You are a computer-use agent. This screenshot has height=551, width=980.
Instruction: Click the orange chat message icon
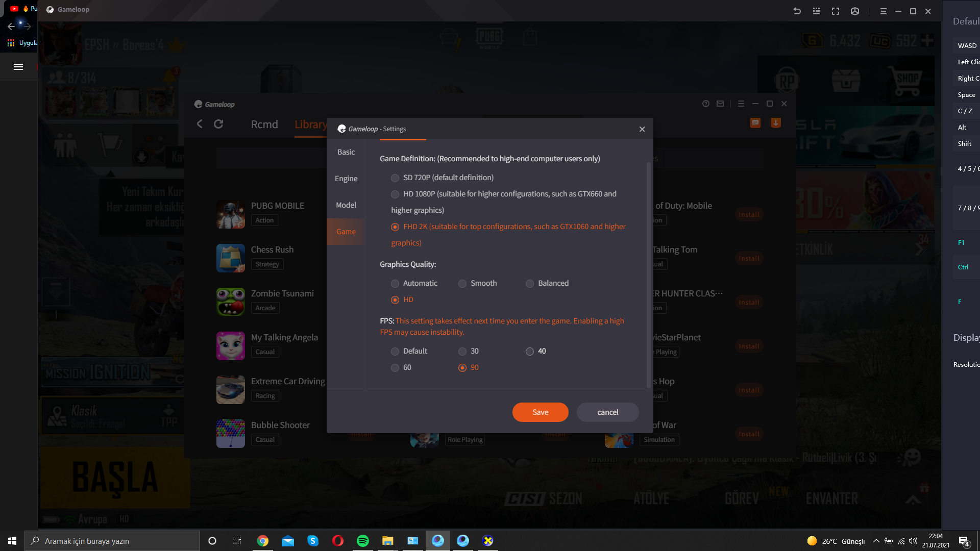755,123
